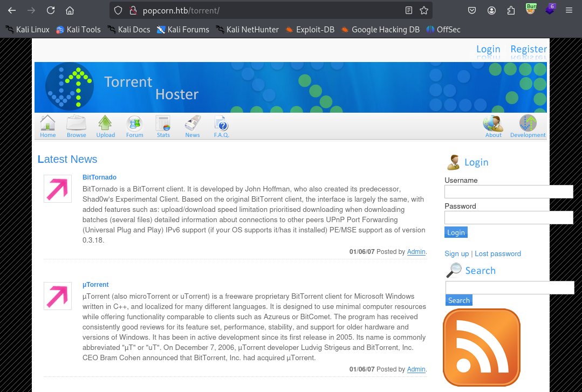The width and height of the screenshot is (582, 392).
Task: Open the Kali NetHunter bookmark
Action: point(247,30)
